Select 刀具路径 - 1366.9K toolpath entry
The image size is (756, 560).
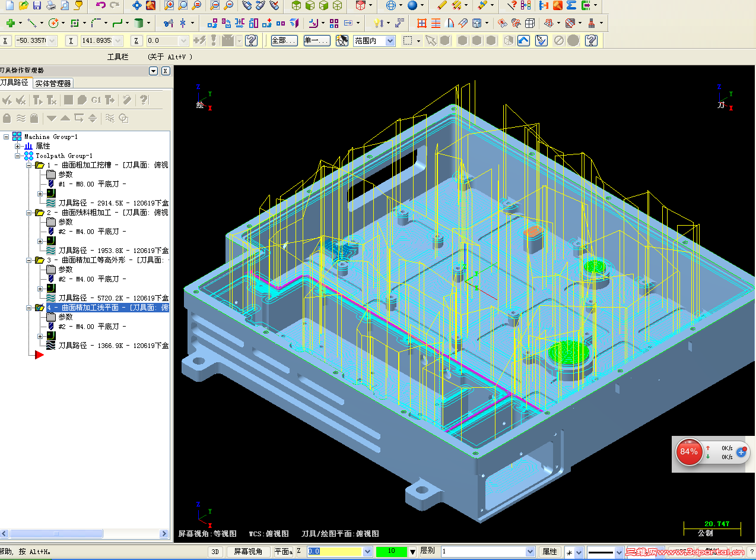113,346
